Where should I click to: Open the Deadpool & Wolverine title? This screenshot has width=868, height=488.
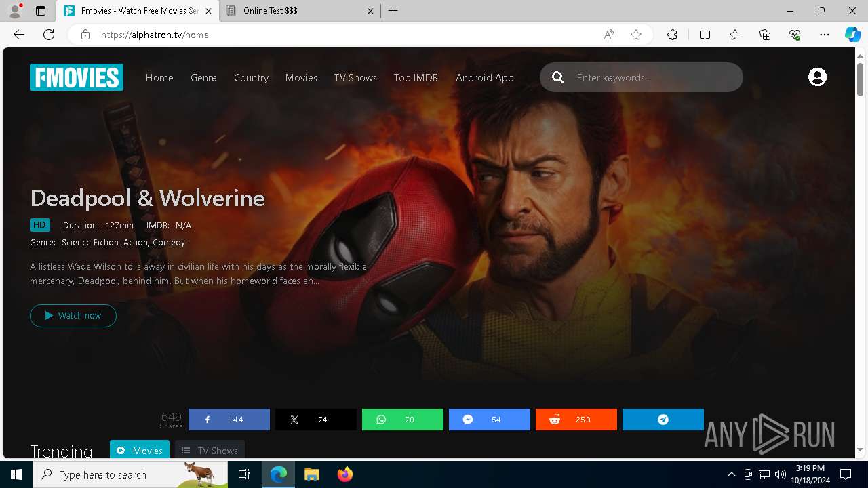[x=148, y=198]
